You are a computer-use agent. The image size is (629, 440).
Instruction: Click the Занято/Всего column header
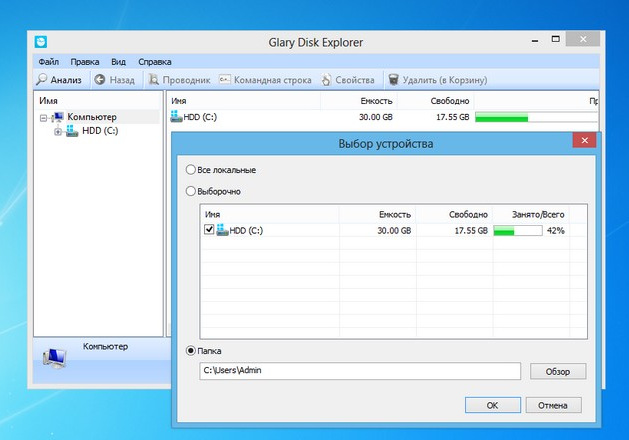click(538, 215)
